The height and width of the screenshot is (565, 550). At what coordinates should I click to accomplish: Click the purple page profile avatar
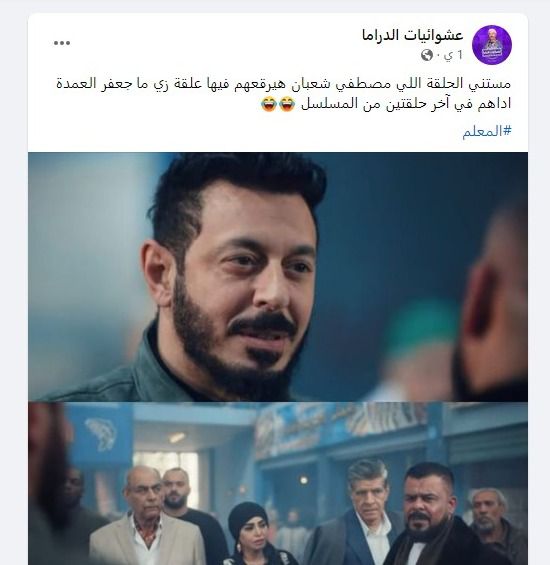coord(492,45)
